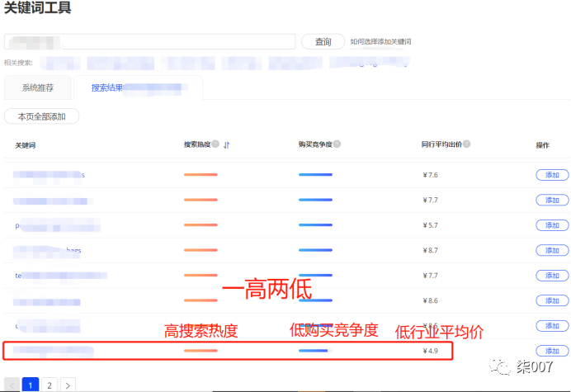Click the competition bar in ¥4.9 row
571x392 pixels.
point(315,351)
